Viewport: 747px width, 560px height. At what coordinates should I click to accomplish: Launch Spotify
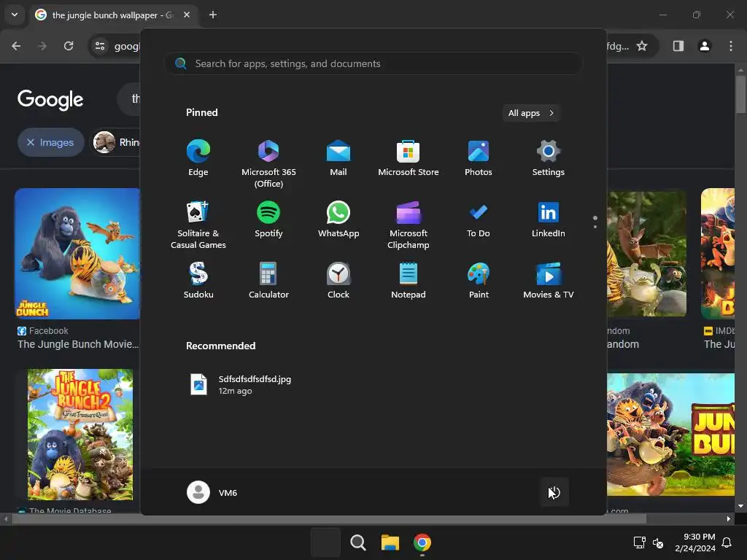tap(268, 219)
